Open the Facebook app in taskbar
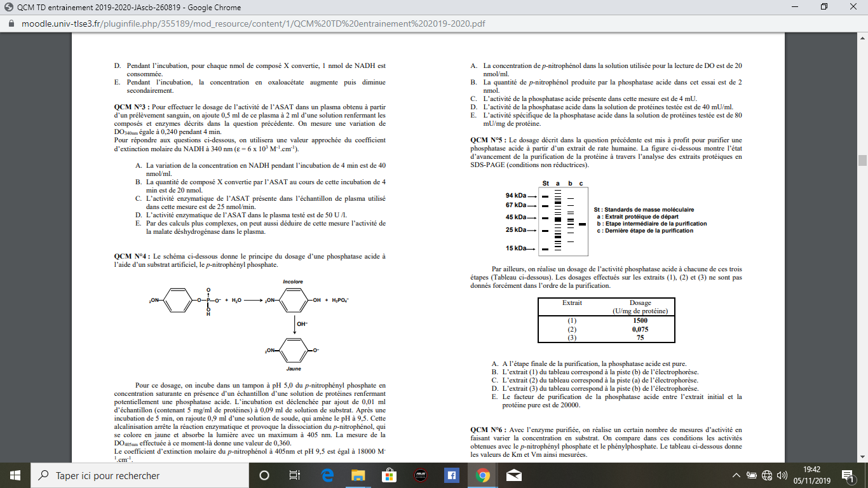 (452, 475)
